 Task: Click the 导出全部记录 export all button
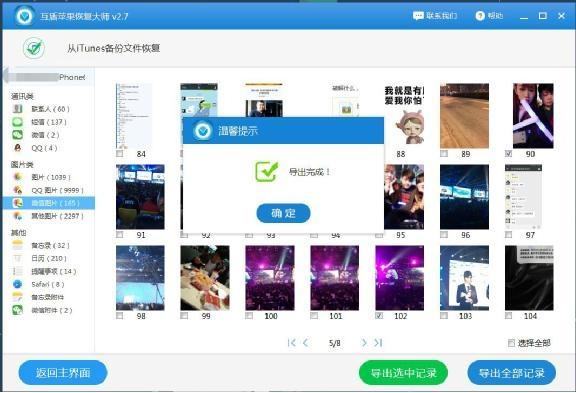coord(511,373)
